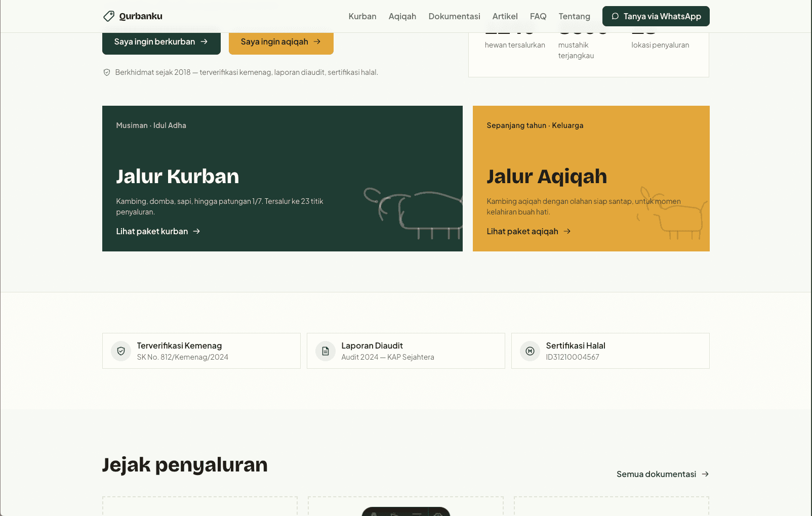Open the Tentang navigation link

(x=574, y=16)
